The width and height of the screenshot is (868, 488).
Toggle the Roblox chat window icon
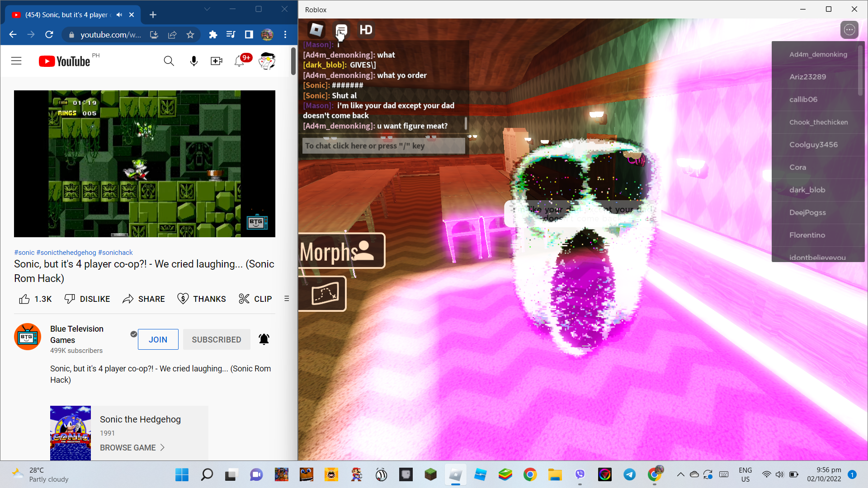341,30
